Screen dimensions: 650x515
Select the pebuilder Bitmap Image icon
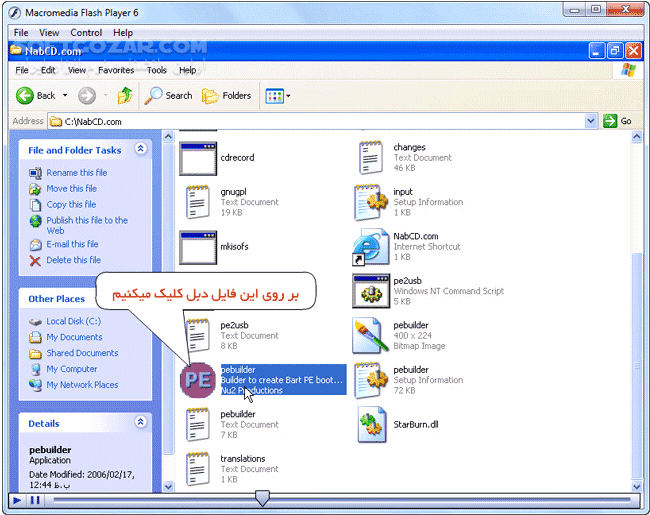pyautogui.click(x=372, y=336)
